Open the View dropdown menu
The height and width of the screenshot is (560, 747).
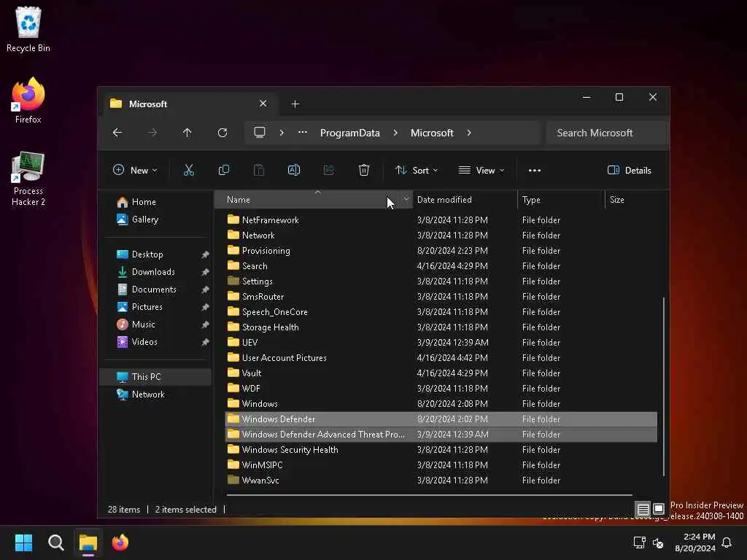coord(481,170)
